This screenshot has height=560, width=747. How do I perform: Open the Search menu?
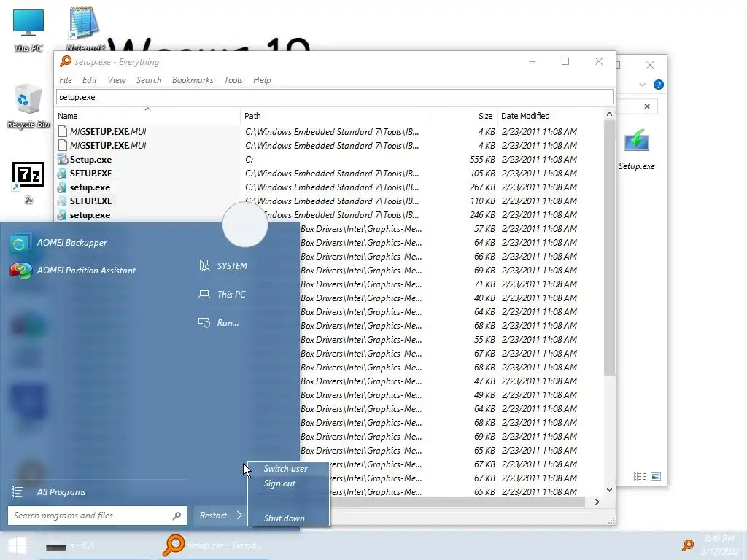149,80
